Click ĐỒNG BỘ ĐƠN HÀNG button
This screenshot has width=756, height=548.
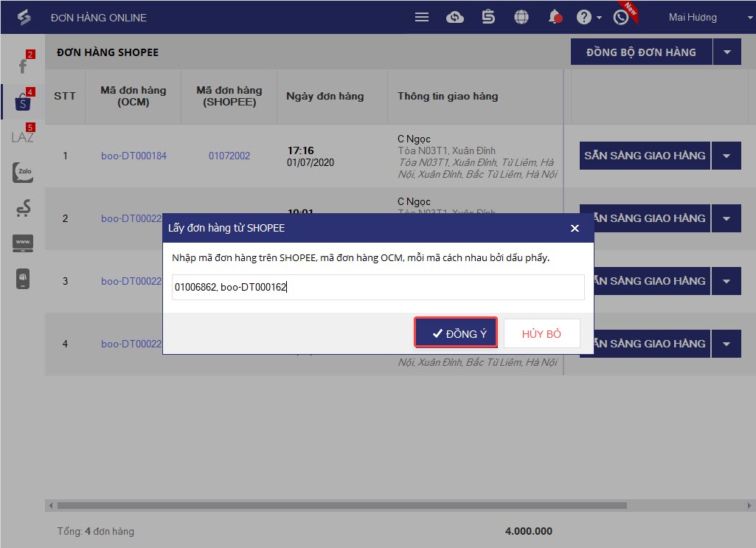641,52
